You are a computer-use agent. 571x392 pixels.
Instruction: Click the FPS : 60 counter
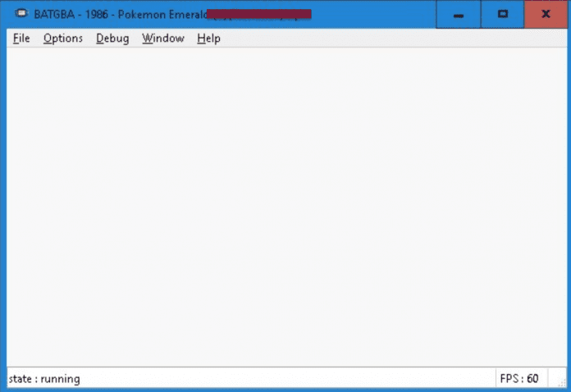pos(519,379)
